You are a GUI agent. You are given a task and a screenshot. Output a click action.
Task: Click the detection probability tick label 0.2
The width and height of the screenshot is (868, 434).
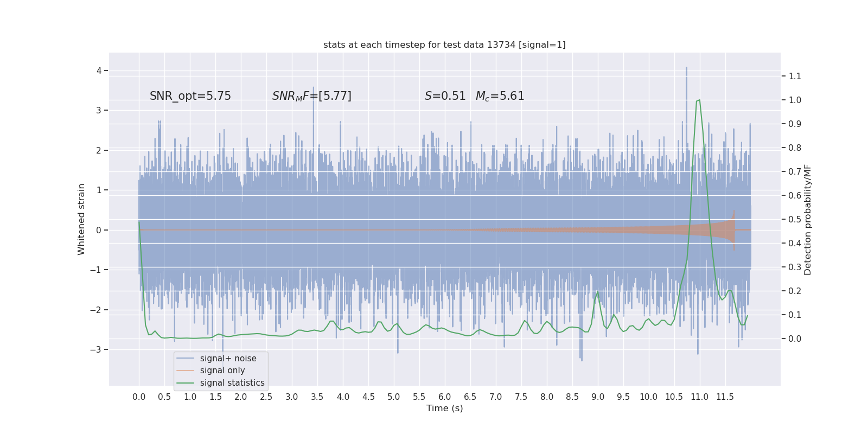pyautogui.click(x=795, y=291)
